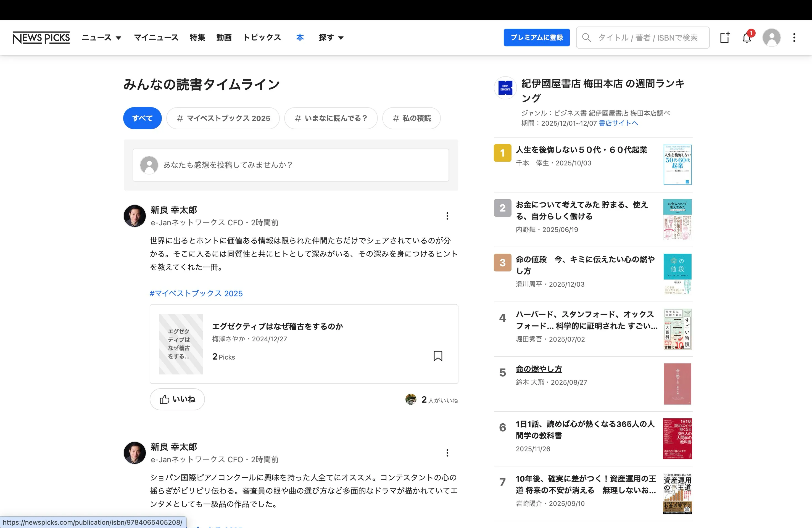Open the header three-dot more menu
812x528 pixels.
tap(794, 38)
